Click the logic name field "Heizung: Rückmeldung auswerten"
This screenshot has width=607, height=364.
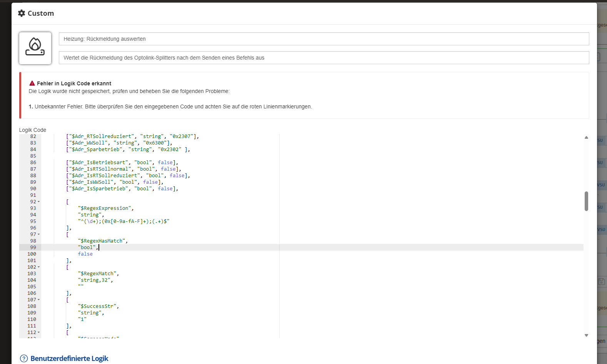324,39
